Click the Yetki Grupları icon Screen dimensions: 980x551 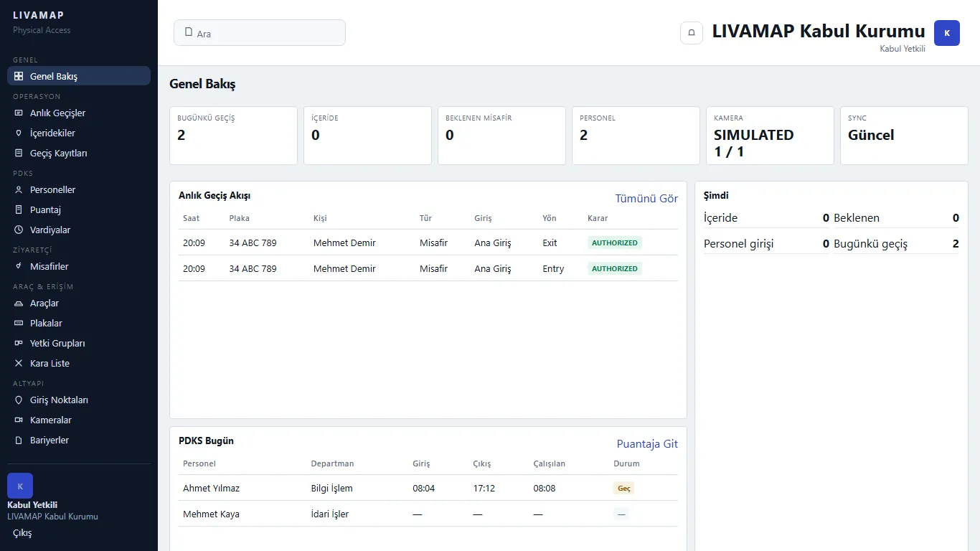click(19, 343)
